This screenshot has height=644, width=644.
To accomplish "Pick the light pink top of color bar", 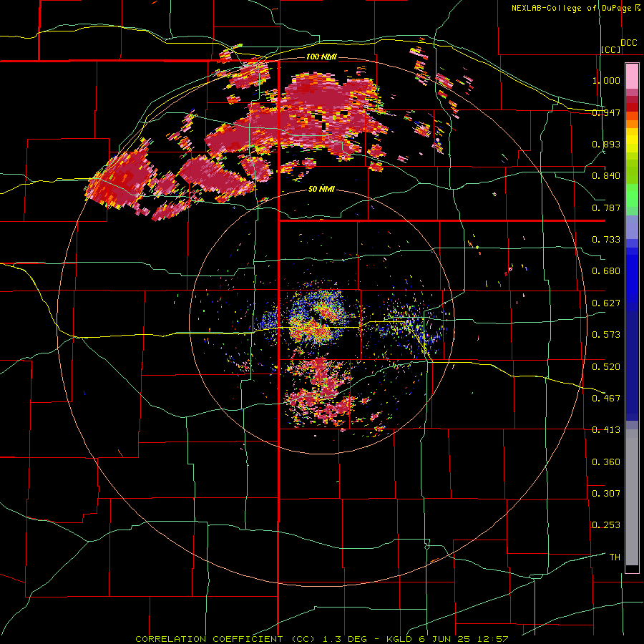I will click(x=632, y=77).
